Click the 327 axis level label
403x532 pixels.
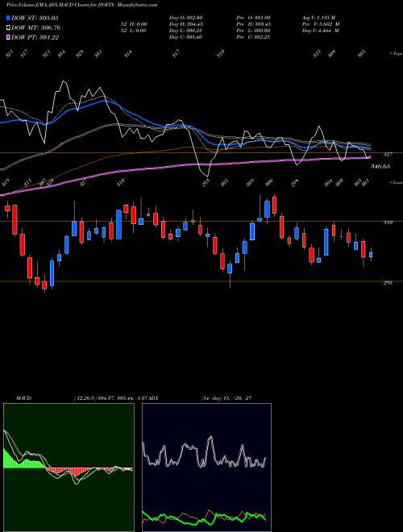click(x=388, y=155)
